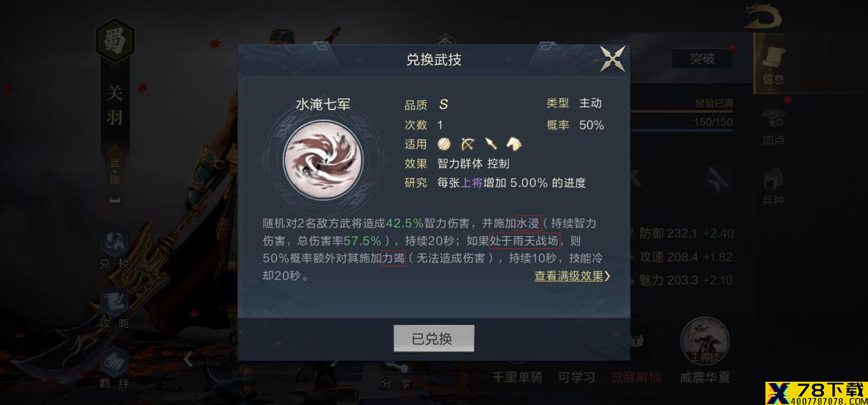Switch to the 兵种 troop type tab
868x405 pixels.
pyautogui.click(x=774, y=187)
